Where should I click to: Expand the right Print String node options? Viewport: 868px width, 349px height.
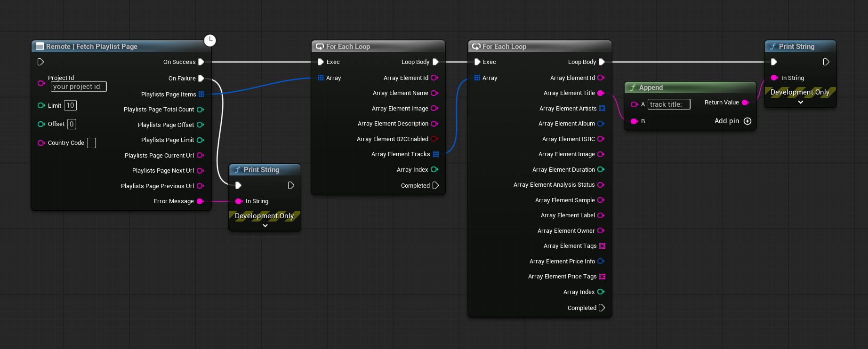pyautogui.click(x=800, y=103)
